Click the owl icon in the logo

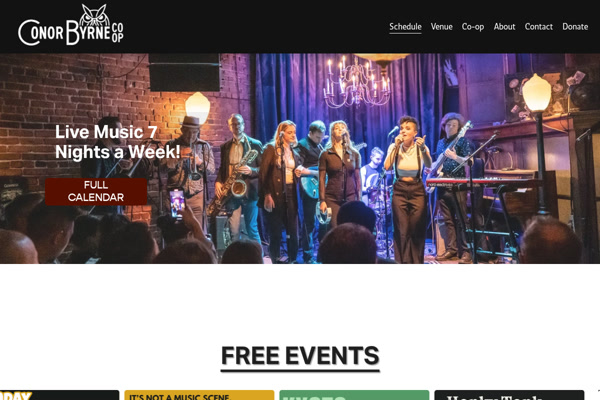tap(95, 14)
